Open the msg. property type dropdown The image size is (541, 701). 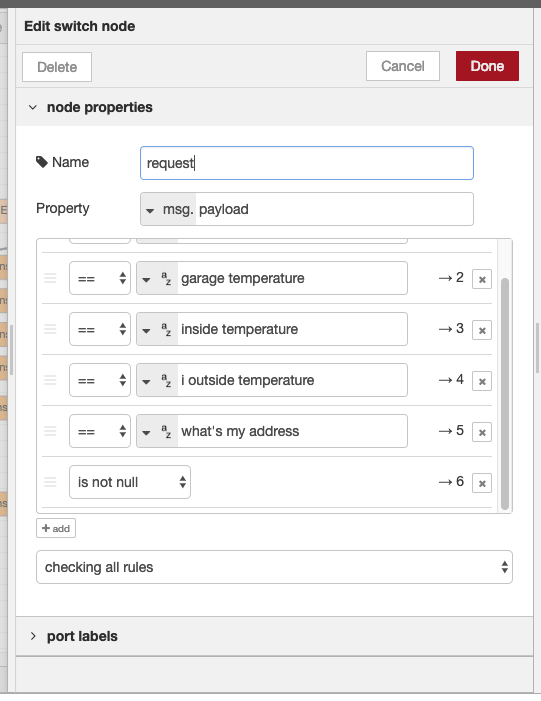click(x=168, y=209)
